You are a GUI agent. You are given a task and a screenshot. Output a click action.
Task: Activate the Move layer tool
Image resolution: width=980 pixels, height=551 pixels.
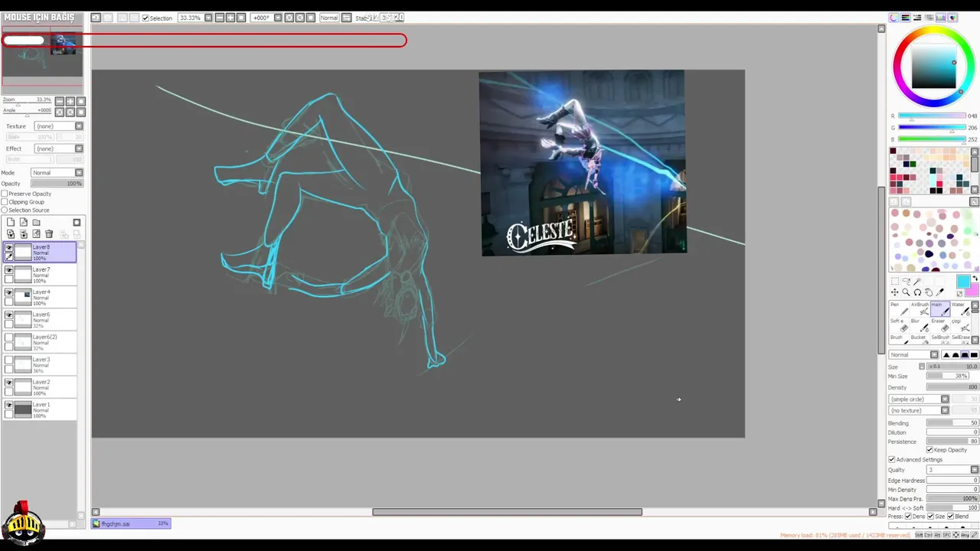(x=895, y=292)
